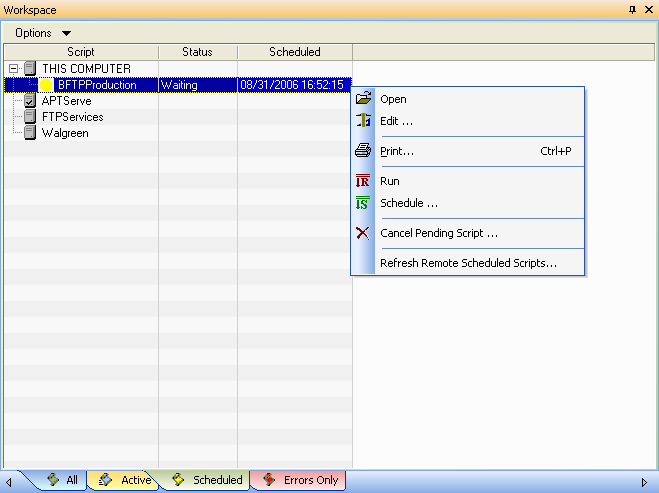Click the printer icon beside Print

[363, 150]
